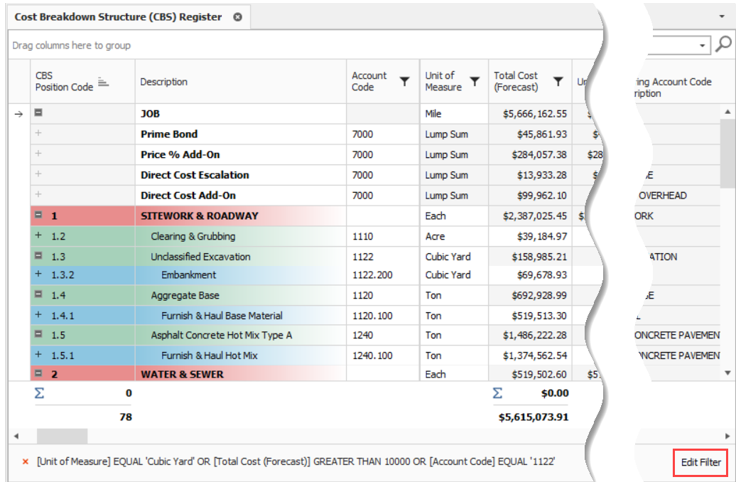
Task: Select the Cost Breakdown Structure Register tab
Action: 118,17
